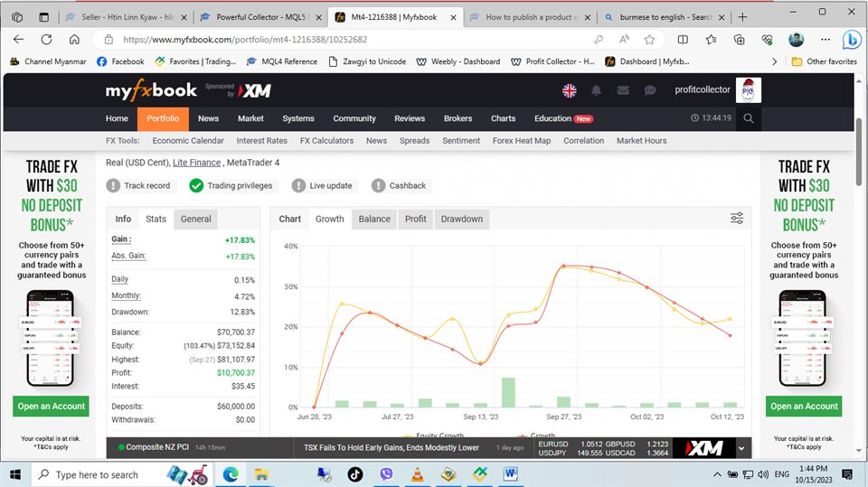Click the language flag icon in Myfxbook header
The image size is (868, 487).
tap(569, 90)
